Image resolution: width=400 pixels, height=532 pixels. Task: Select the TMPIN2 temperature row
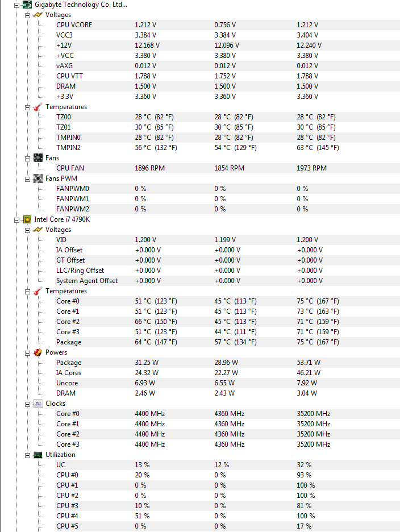227,148
